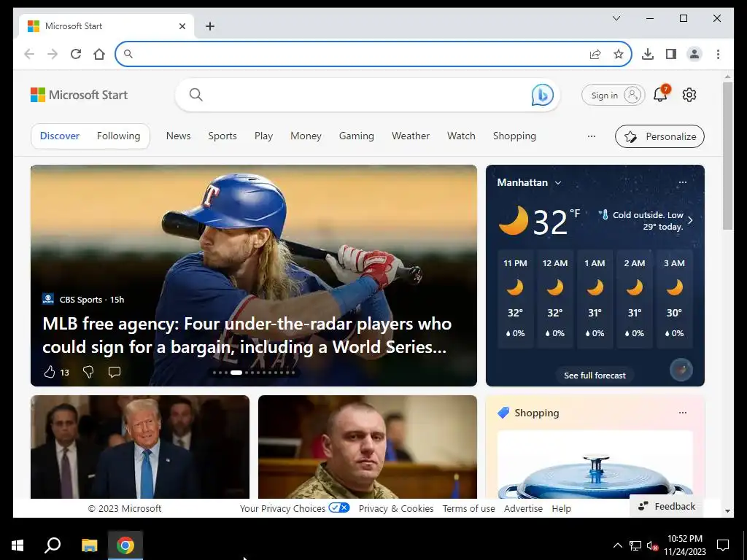Expand cold outside weather alert arrow

click(690, 220)
